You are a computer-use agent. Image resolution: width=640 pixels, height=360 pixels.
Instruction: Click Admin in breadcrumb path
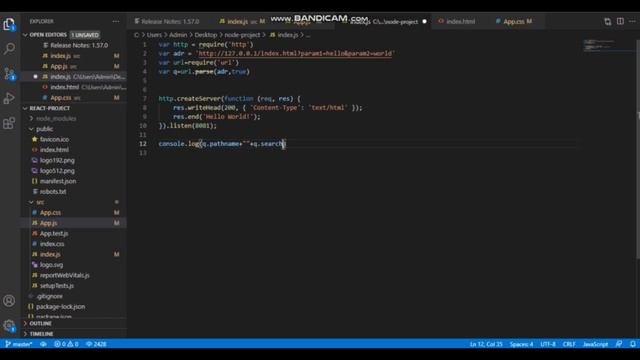click(178, 35)
